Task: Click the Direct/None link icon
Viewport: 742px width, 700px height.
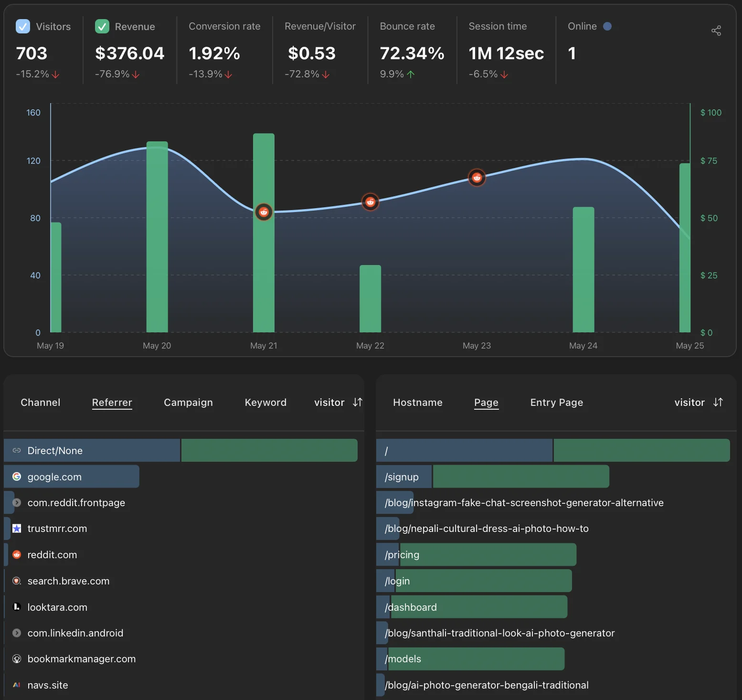Action: pyautogui.click(x=17, y=450)
